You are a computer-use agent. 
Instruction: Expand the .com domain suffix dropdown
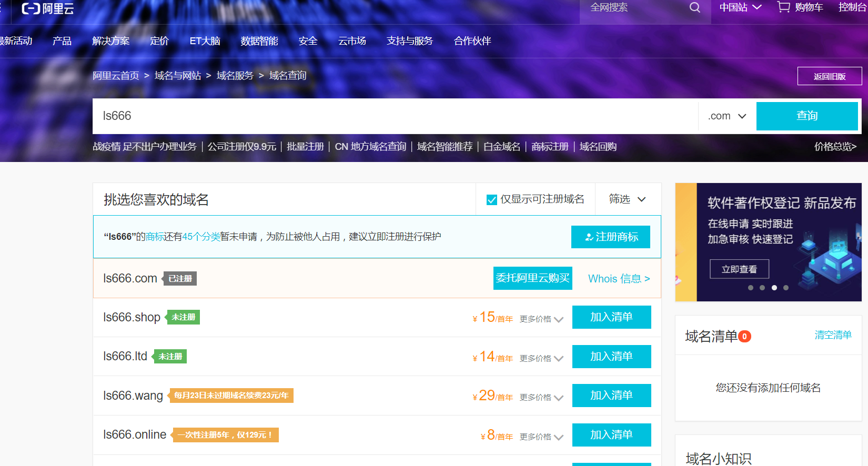[727, 116]
